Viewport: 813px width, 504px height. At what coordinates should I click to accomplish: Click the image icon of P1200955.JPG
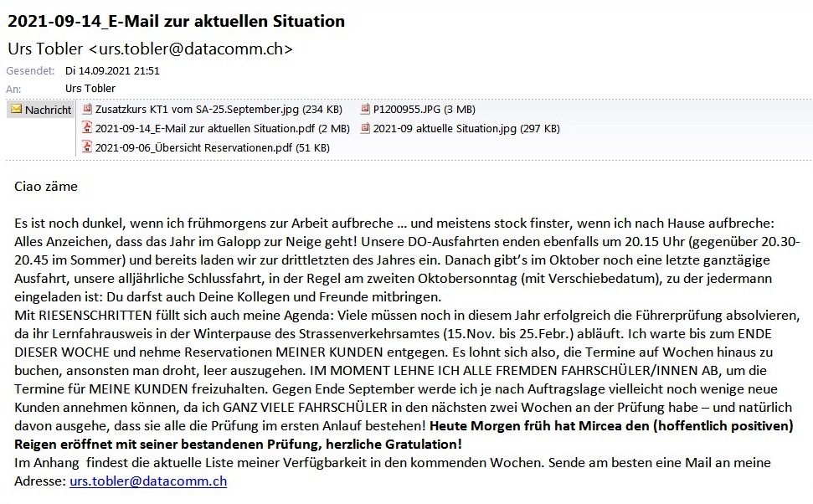coord(365,109)
